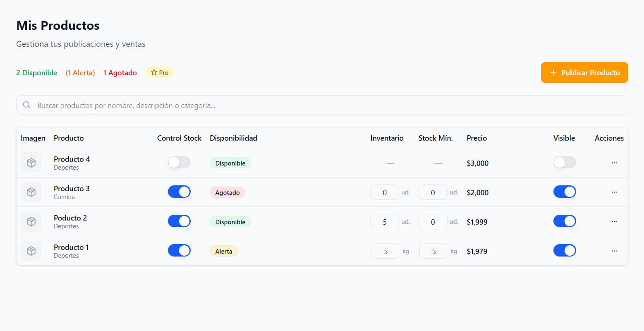Filter by 2 Disponible status
This screenshot has width=644, height=331.
coord(37,73)
